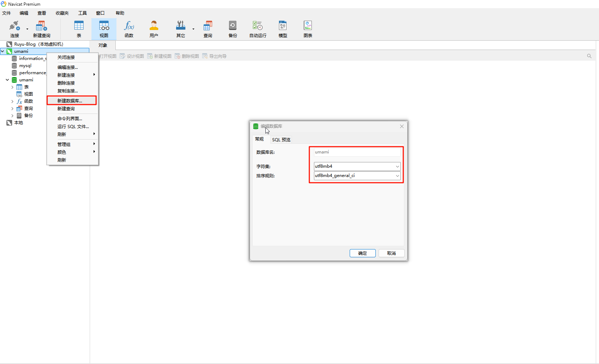The image size is (599, 364).
Task: Click the 确定 button in dialog
Action: click(x=362, y=253)
